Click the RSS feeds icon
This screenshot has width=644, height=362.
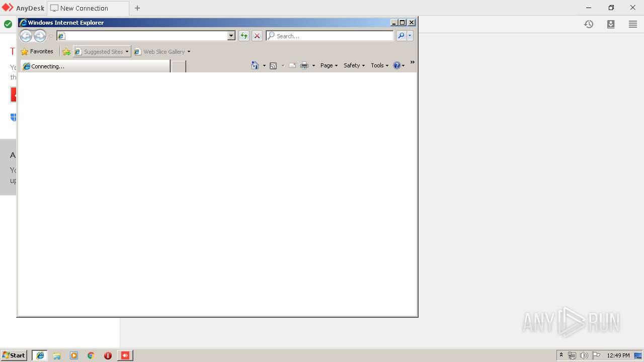(x=273, y=65)
